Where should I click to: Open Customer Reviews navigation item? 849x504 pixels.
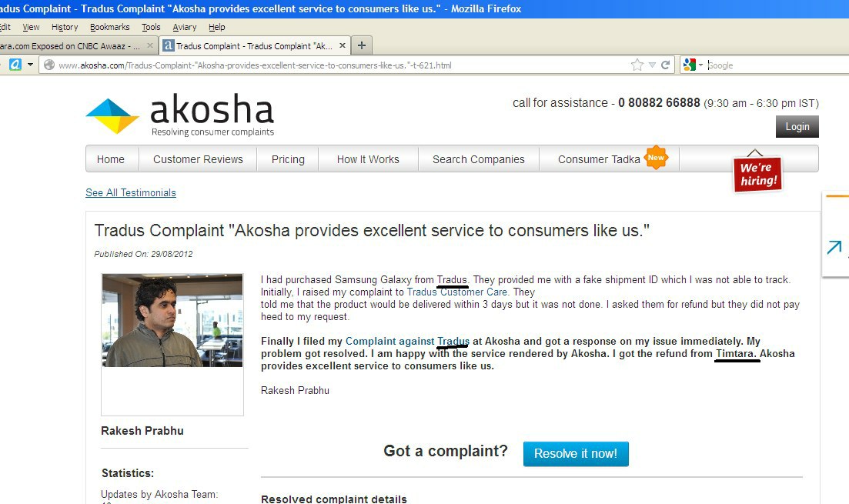pyautogui.click(x=198, y=159)
